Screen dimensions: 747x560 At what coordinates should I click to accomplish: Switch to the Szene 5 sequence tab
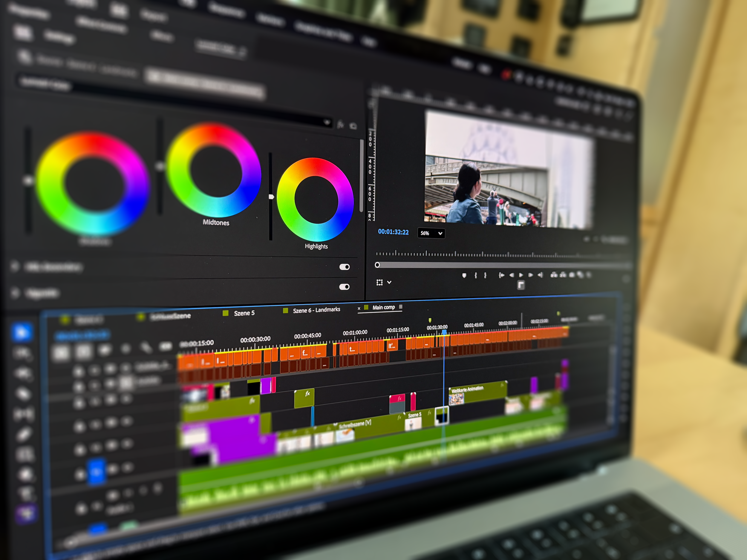[244, 313]
